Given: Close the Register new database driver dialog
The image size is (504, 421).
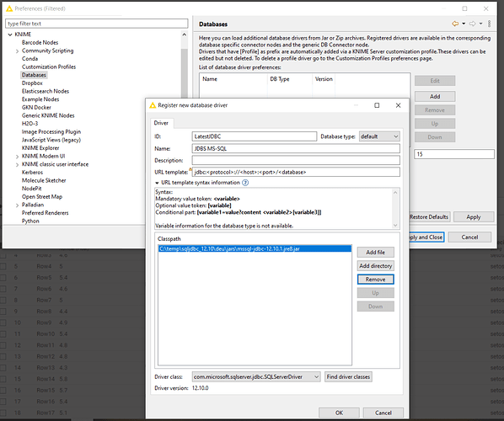Looking at the screenshot, I should pos(398,105).
